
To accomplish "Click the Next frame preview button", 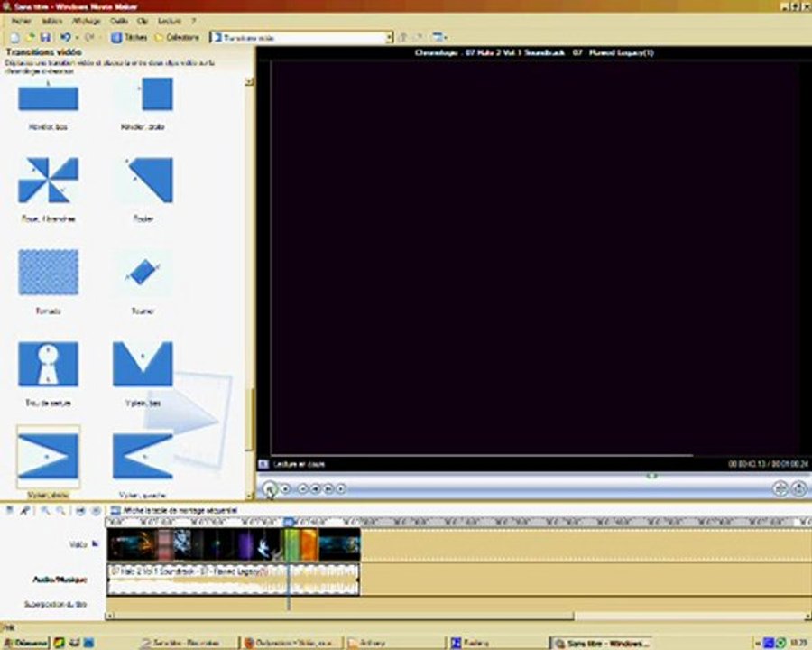I will 328,488.
